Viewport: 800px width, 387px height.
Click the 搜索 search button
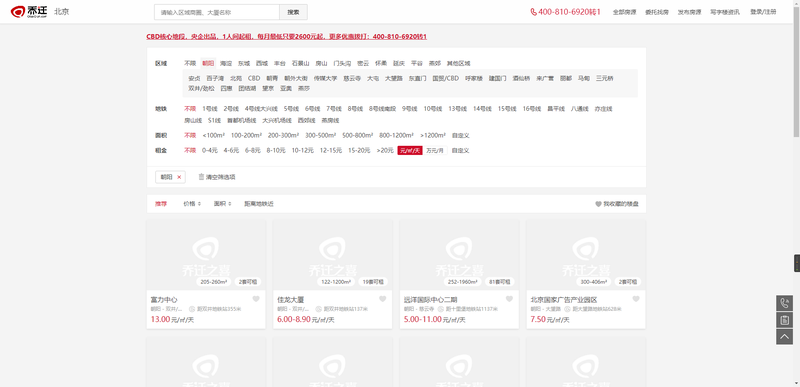293,12
